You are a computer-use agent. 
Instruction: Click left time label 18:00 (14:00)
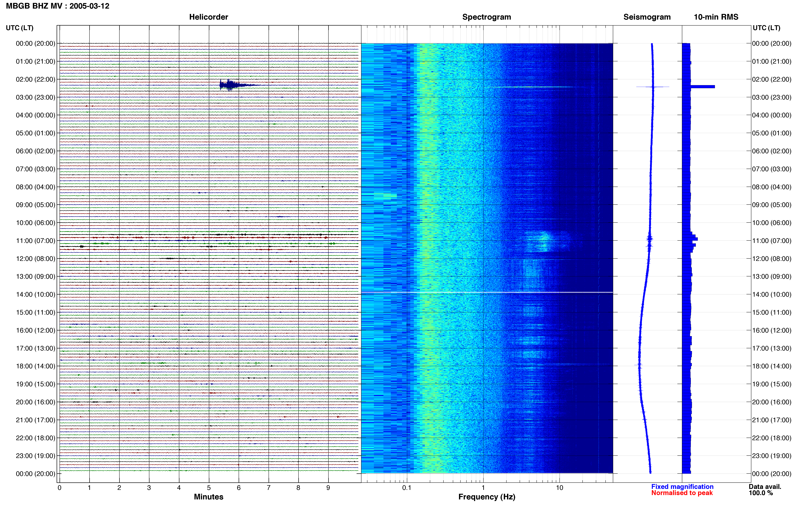[36, 366]
